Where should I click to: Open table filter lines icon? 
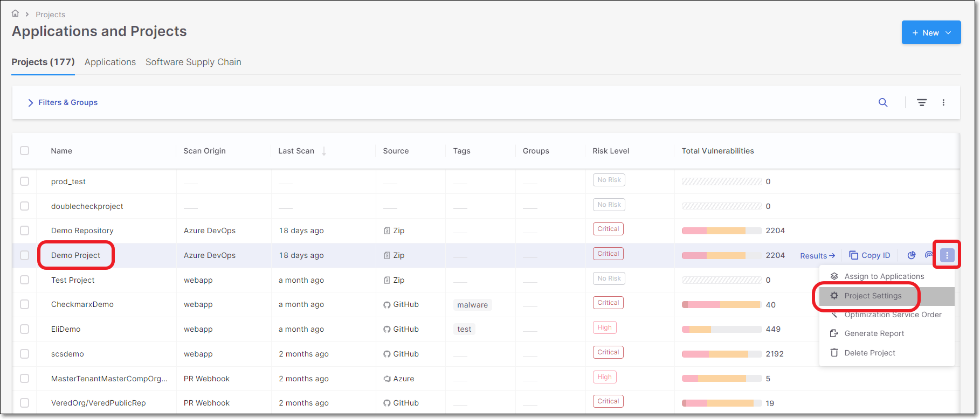922,102
